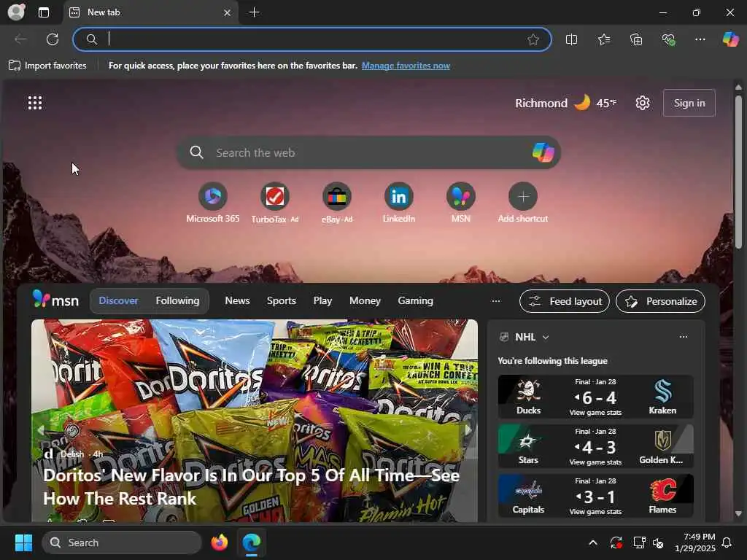Click the taskbar Search box
747x560 pixels.
pos(122,542)
